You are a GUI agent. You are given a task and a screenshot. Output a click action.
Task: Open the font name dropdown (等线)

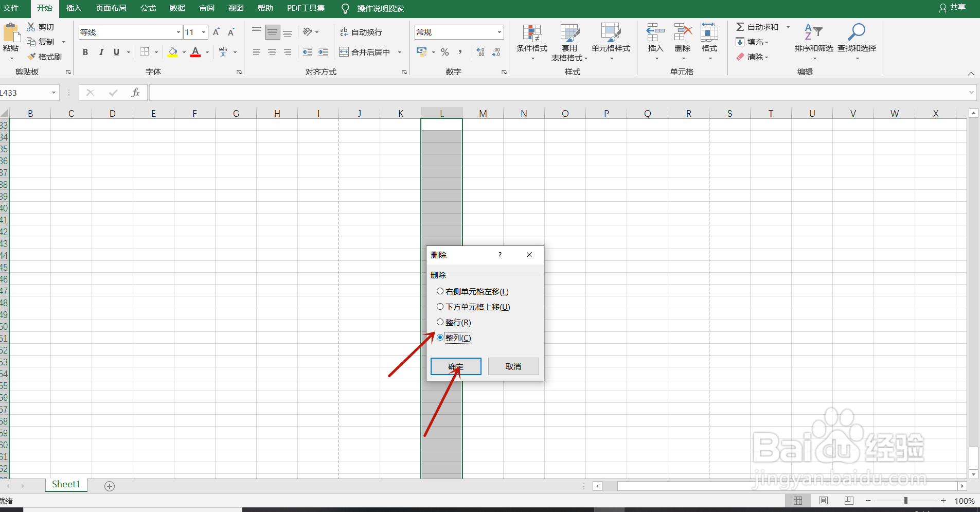point(179,32)
